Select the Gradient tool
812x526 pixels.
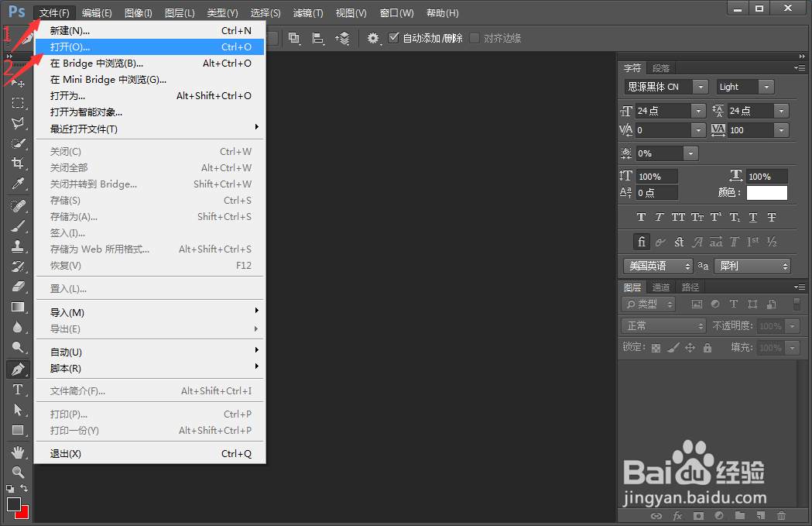tap(18, 307)
